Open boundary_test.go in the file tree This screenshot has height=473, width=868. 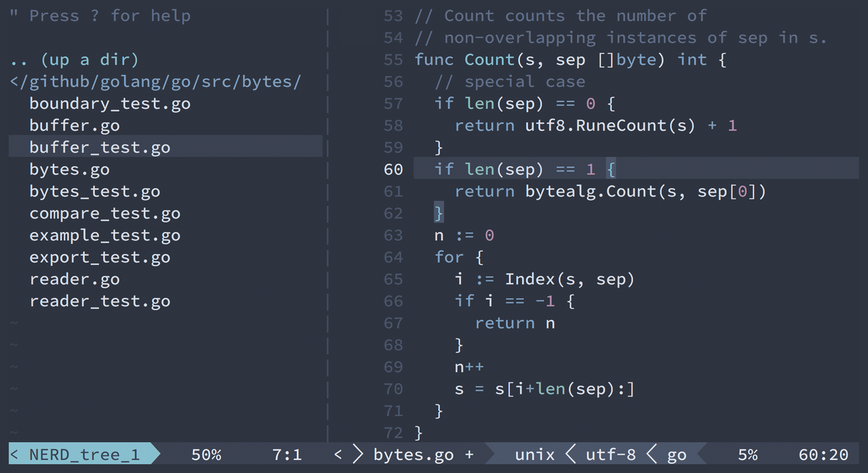pyautogui.click(x=109, y=104)
